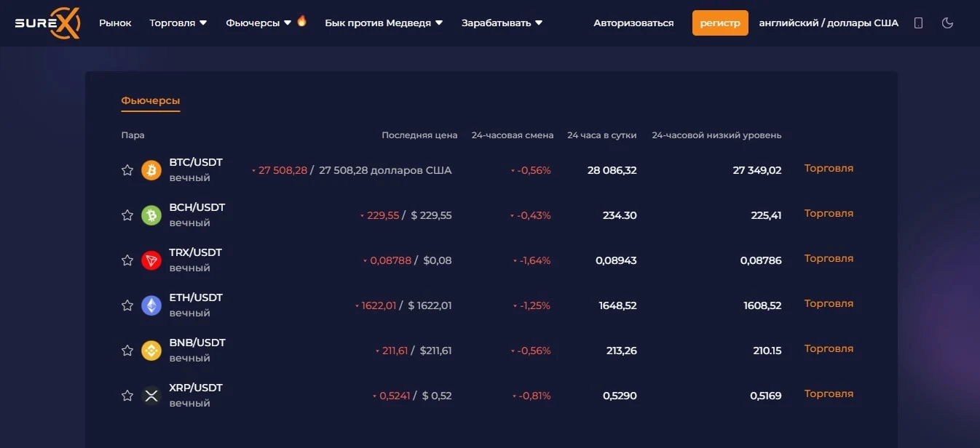
Task: Favorite ETH/USDT with its star
Action: coord(127,305)
